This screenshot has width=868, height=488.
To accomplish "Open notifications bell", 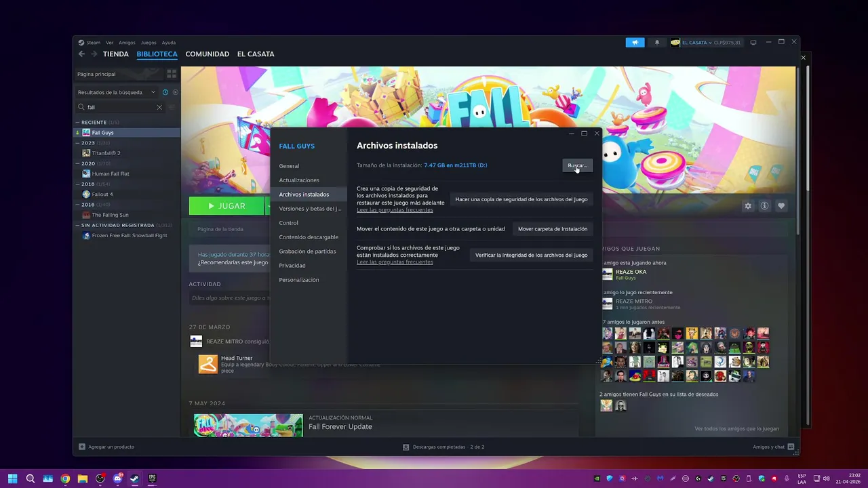I will click(656, 42).
